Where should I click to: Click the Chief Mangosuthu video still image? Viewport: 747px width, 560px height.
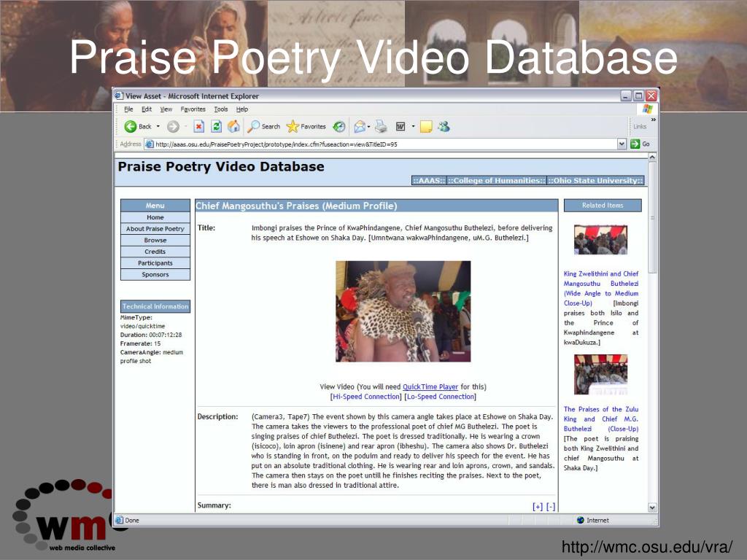point(403,311)
